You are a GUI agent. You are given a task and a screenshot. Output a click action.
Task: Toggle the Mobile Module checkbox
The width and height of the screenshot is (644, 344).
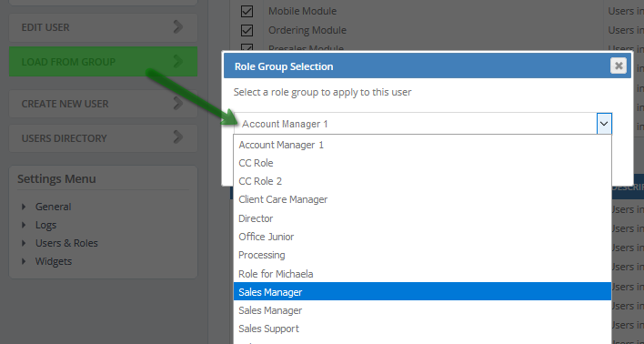[247, 12]
